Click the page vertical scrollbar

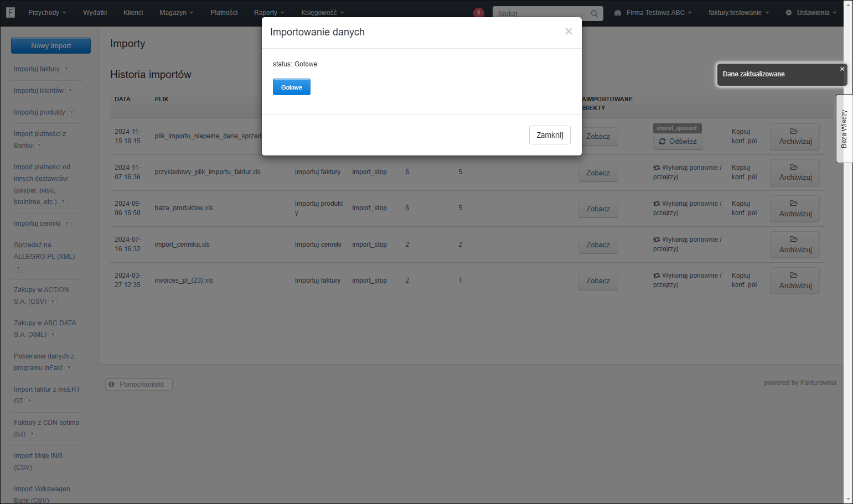click(848, 252)
